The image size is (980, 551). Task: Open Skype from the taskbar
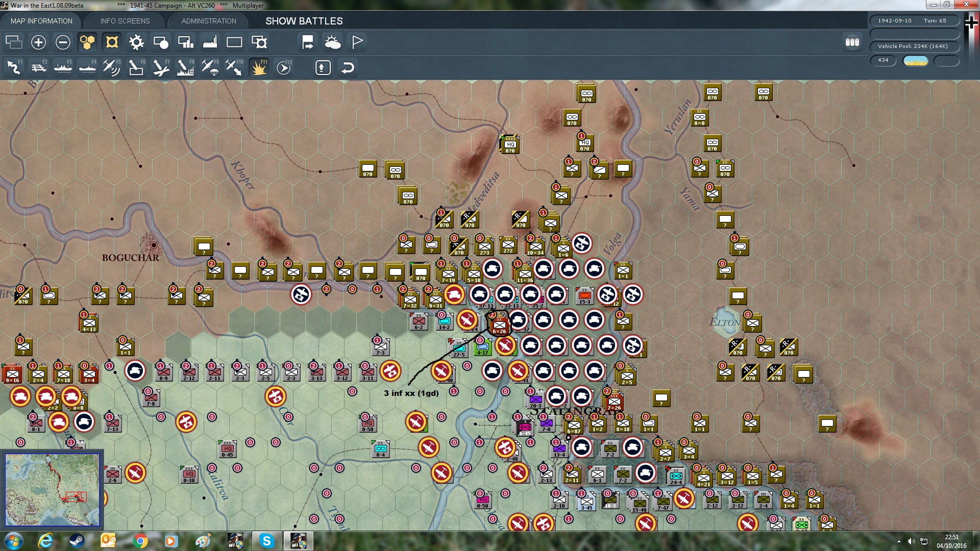pyautogui.click(x=266, y=541)
